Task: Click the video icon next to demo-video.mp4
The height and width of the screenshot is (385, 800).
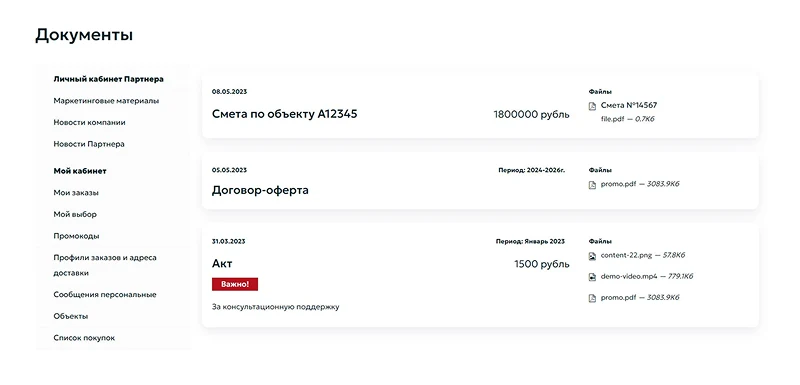Action: pos(592,277)
